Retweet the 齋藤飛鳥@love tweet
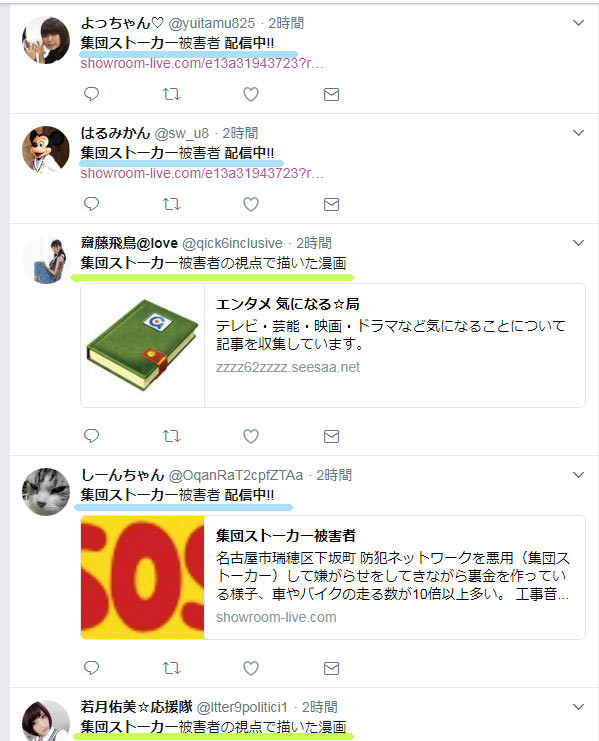Viewport: 599px width, 741px height. (171, 436)
